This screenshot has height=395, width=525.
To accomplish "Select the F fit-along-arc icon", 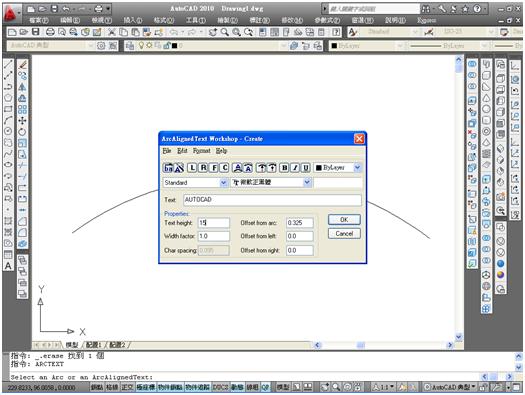I will click(x=214, y=167).
